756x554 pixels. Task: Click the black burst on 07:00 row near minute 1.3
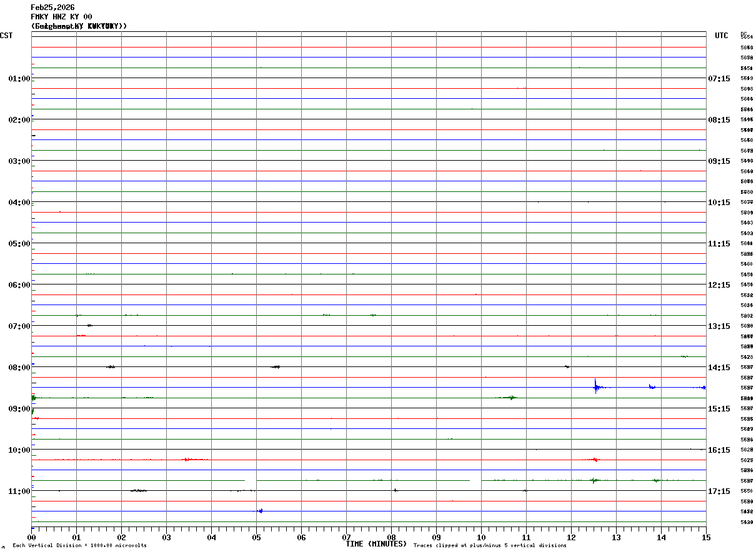90,325
